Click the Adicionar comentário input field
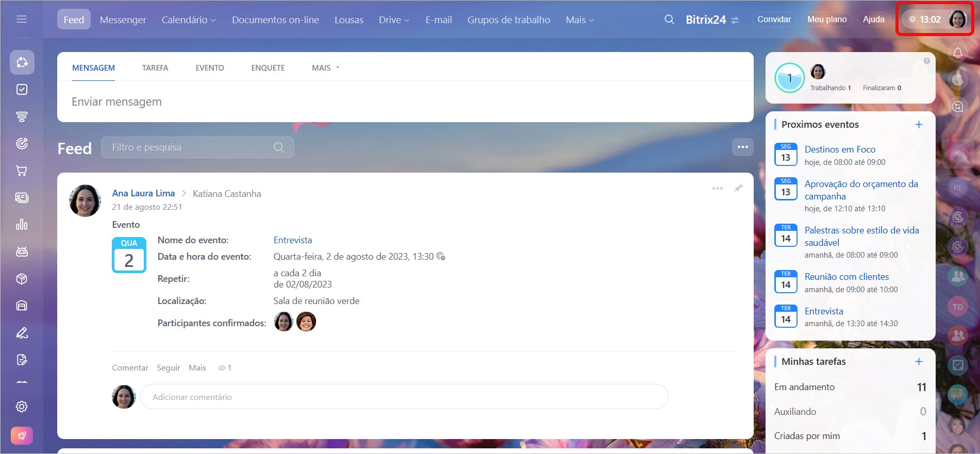 pos(404,397)
